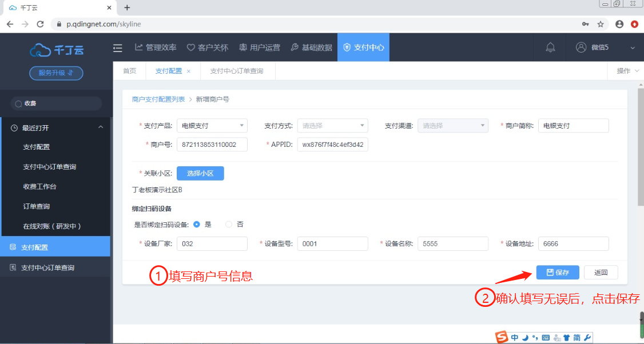The image size is (644, 344).
Task: Select 是 for binding scan device
Action: click(x=197, y=224)
